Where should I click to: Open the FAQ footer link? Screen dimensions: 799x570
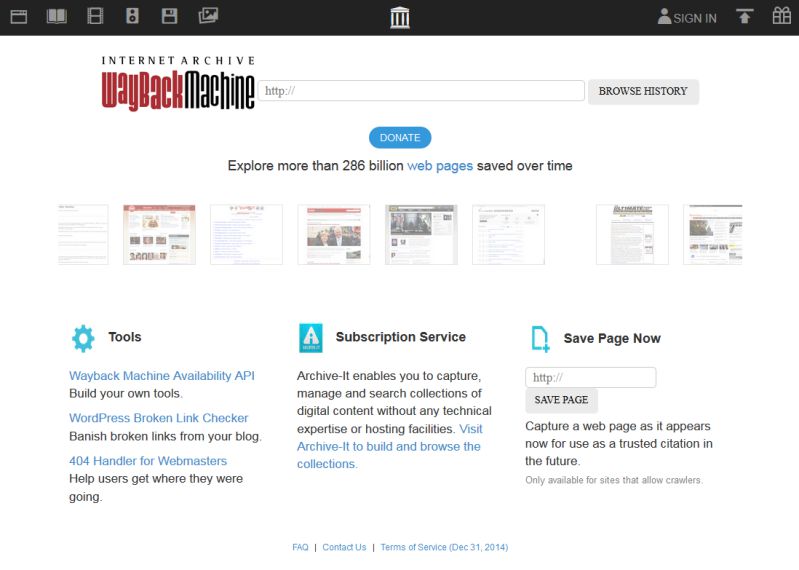[300, 547]
